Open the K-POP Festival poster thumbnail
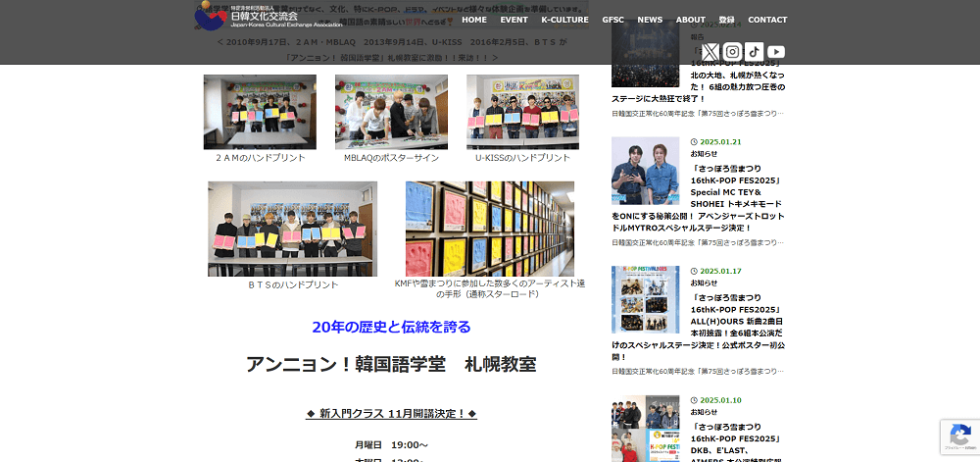Image resolution: width=980 pixels, height=462 pixels. [x=645, y=300]
